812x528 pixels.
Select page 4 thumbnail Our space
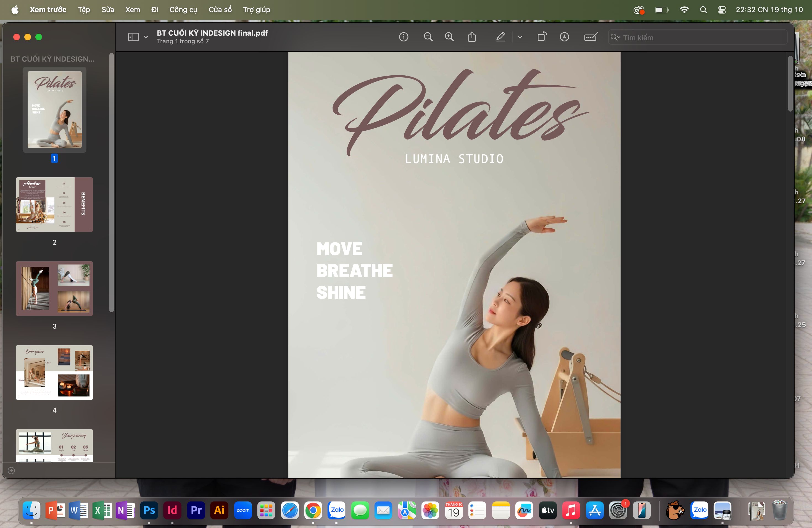pyautogui.click(x=54, y=372)
